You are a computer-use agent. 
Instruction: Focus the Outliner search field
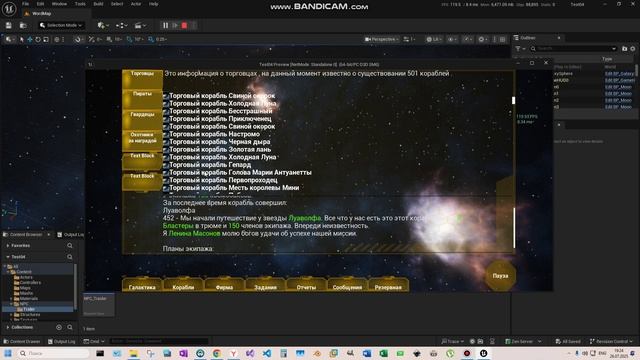[x=573, y=49]
